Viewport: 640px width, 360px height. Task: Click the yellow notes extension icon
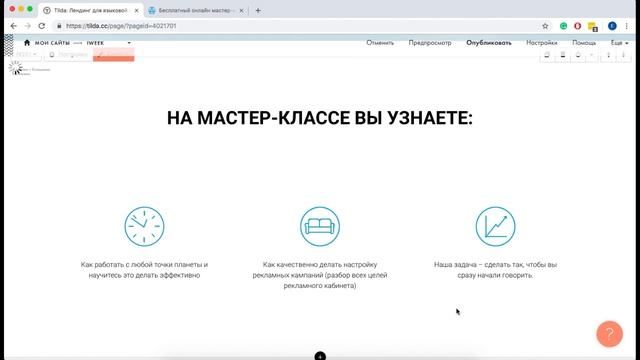point(593,27)
